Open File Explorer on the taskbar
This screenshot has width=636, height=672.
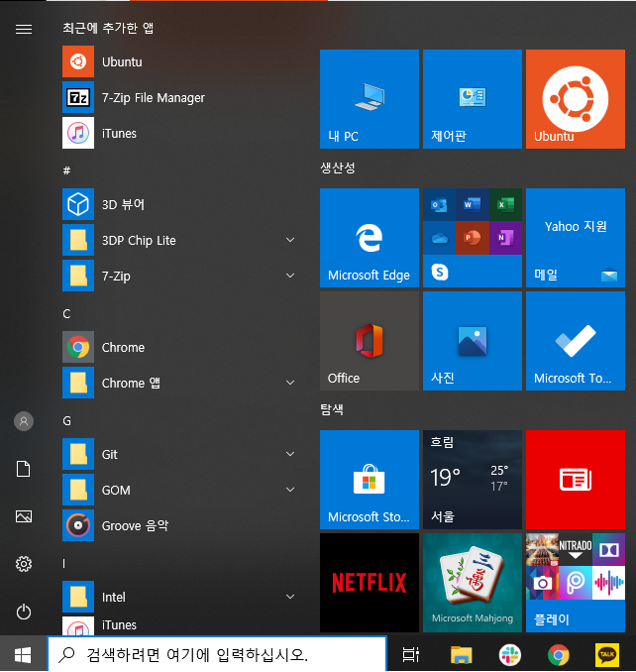[x=461, y=654]
